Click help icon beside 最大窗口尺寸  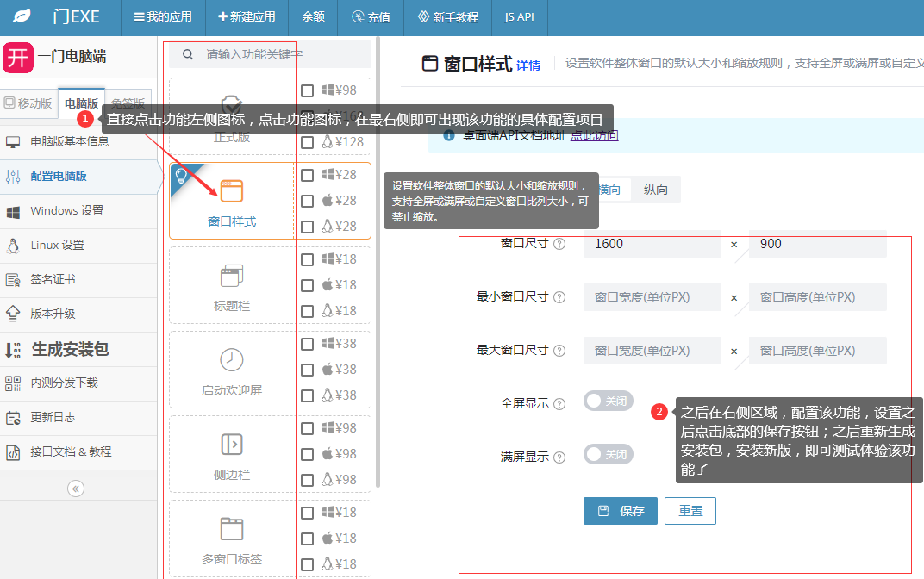pyautogui.click(x=559, y=351)
